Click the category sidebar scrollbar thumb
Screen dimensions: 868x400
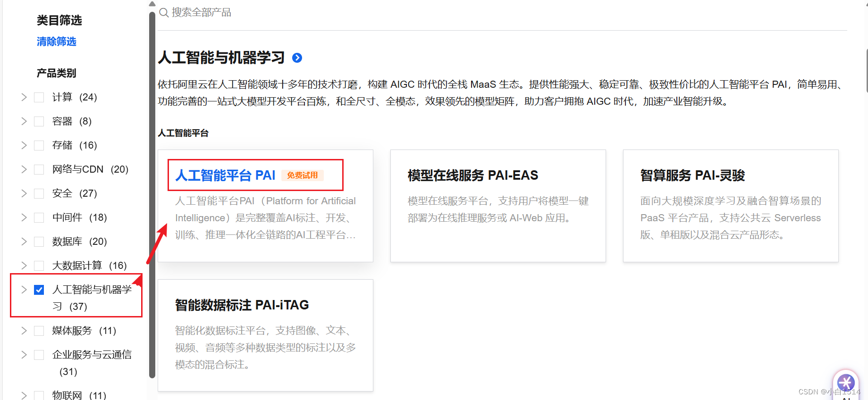pyautogui.click(x=152, y=195)
